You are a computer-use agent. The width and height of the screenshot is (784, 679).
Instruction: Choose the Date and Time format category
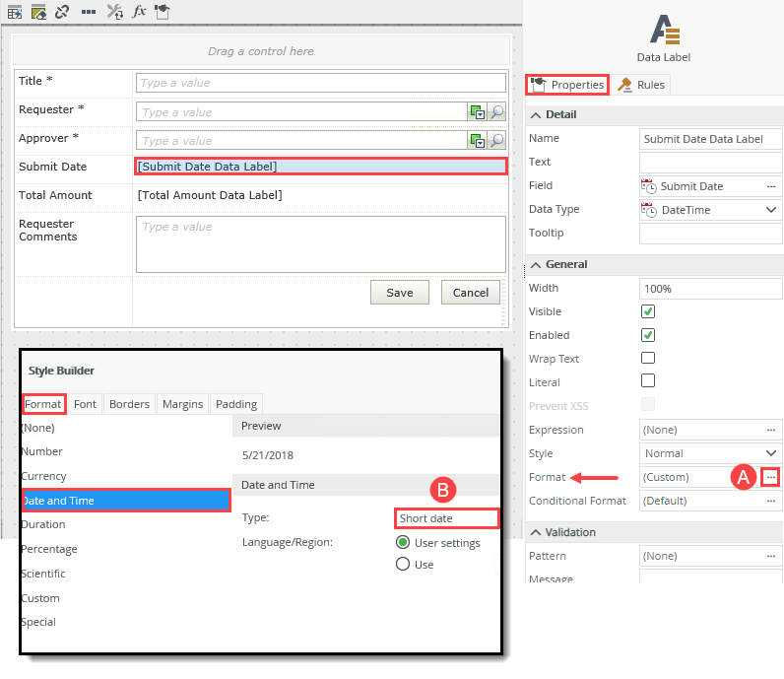126,501
